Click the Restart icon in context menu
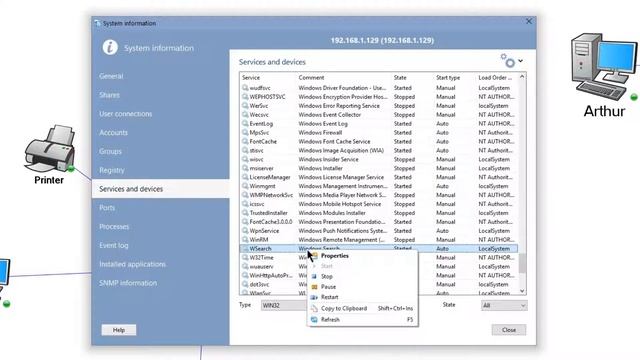 tap(314, 297)
